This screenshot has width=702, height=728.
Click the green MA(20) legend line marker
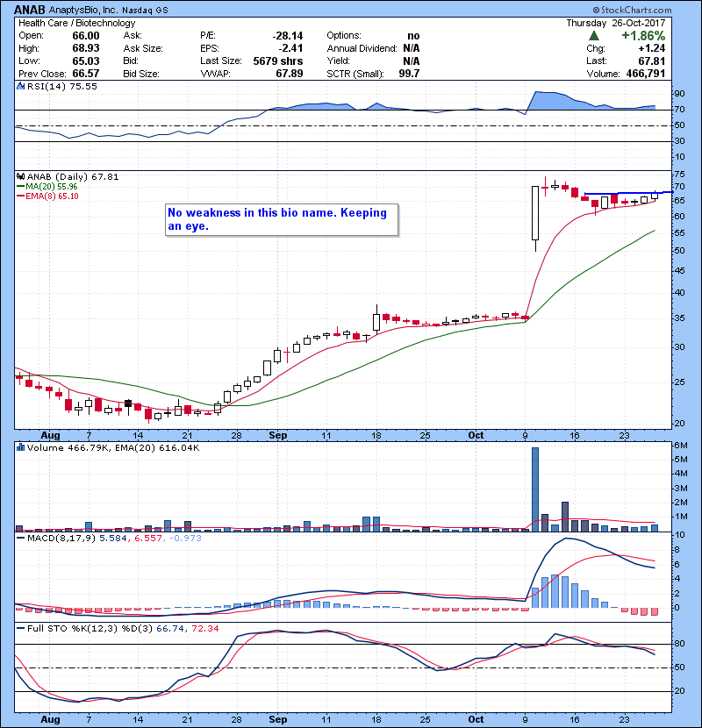(20, 187)
